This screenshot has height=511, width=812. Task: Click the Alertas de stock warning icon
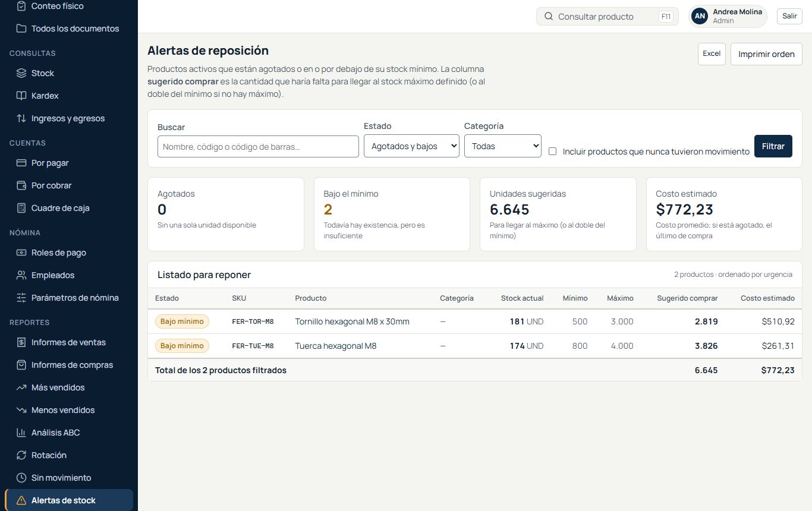click(x=21, y=500)
